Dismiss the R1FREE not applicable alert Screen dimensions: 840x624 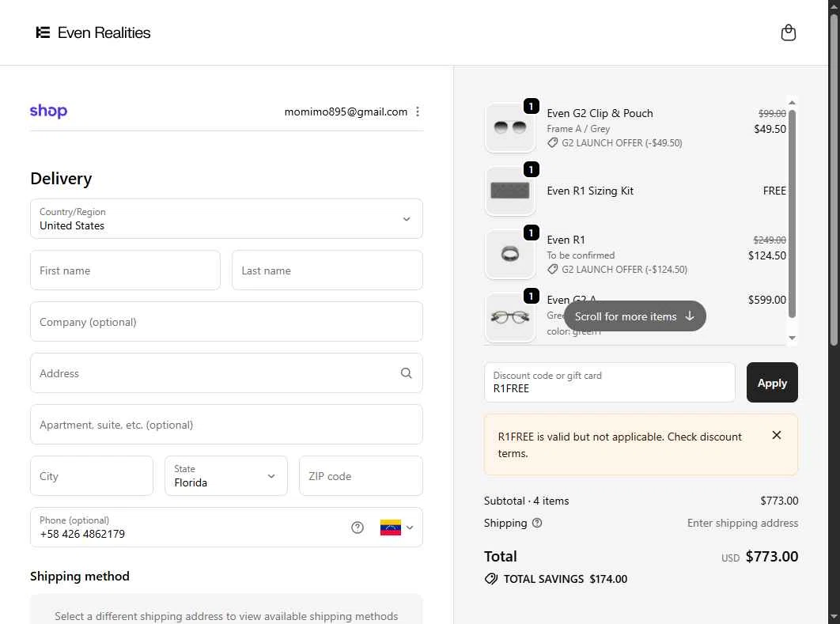(x=776, y=435)
